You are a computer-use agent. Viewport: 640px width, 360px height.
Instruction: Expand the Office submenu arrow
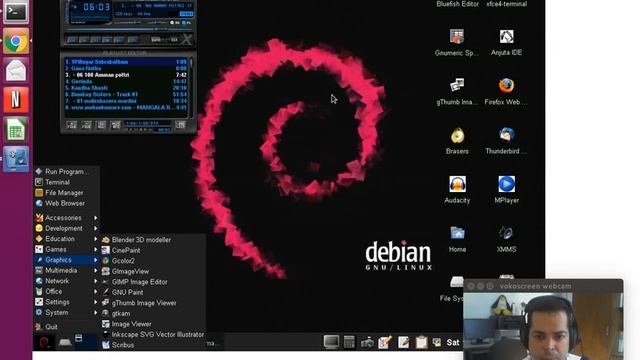coord(96,291)
